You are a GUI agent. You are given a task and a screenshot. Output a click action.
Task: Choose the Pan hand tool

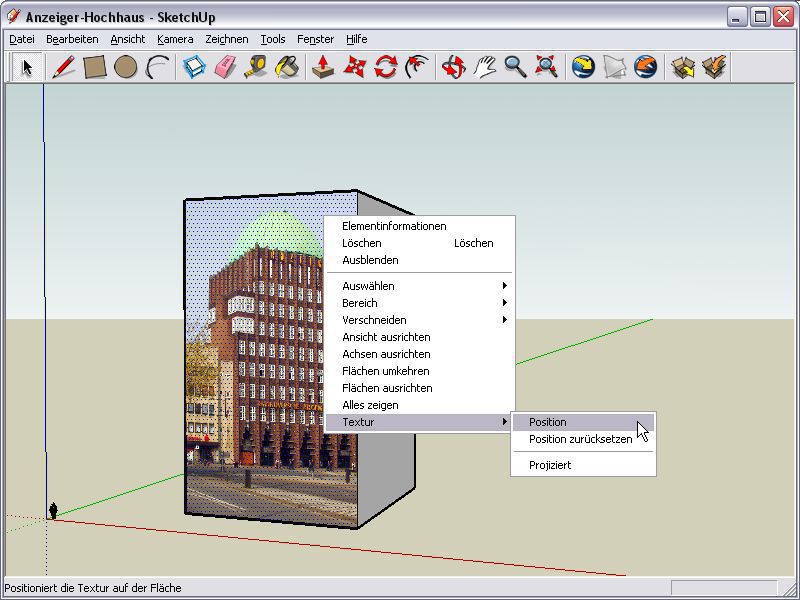[x=485, y=67]
